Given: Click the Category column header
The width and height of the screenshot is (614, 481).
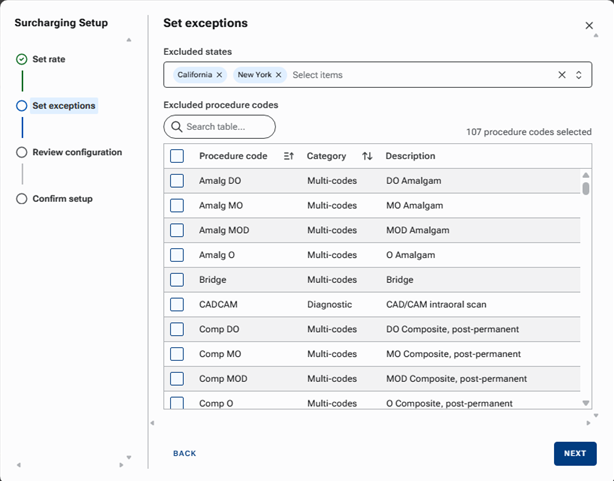Looking at the screenshot, I should 326,156.
